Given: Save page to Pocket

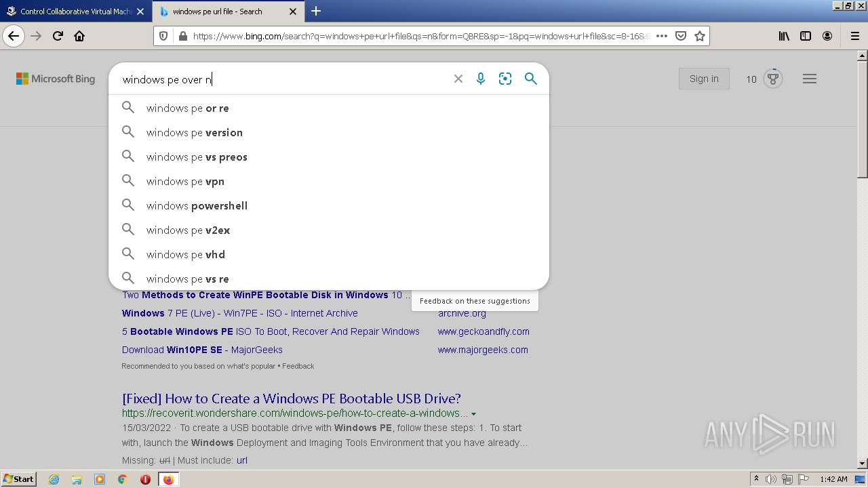Looking at the screenshot, I should (x=681, y=36).
